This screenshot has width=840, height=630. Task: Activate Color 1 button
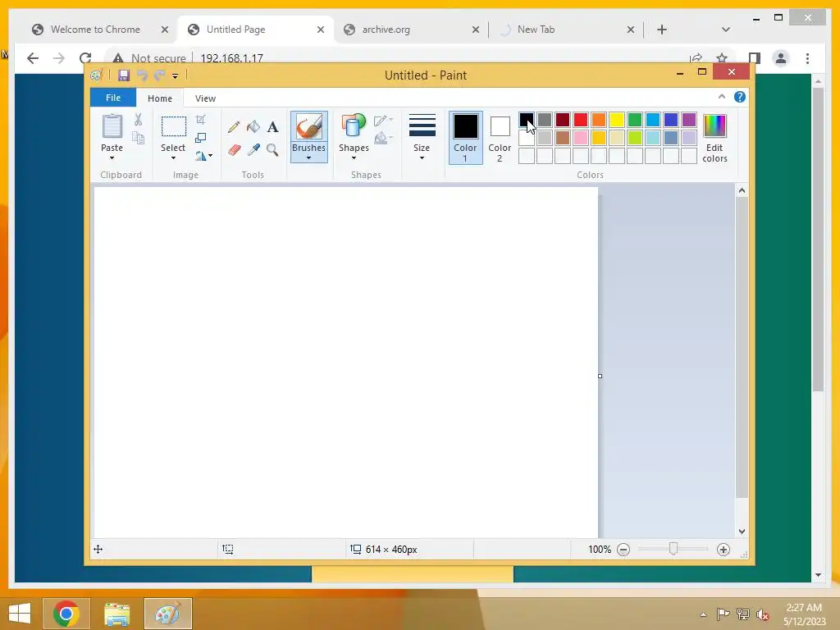click(x=466, y=138)
